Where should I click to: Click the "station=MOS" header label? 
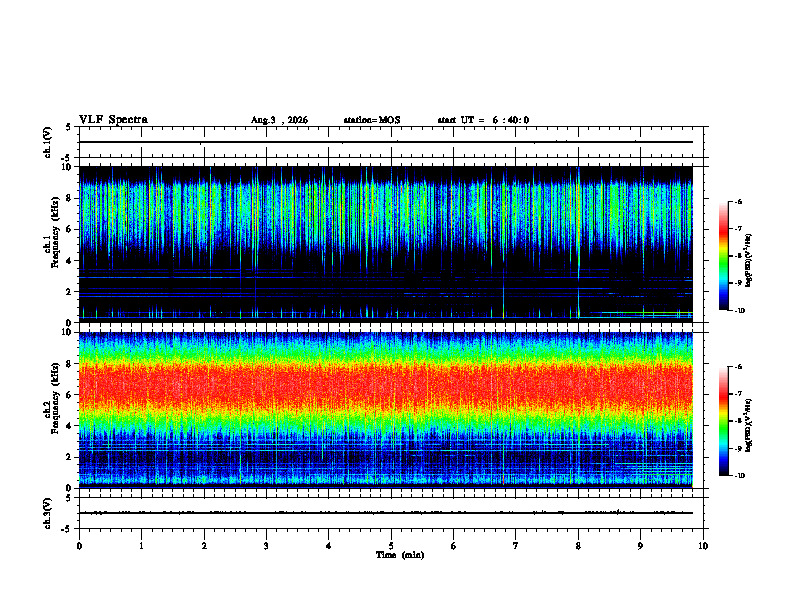[x=372, y=120]
